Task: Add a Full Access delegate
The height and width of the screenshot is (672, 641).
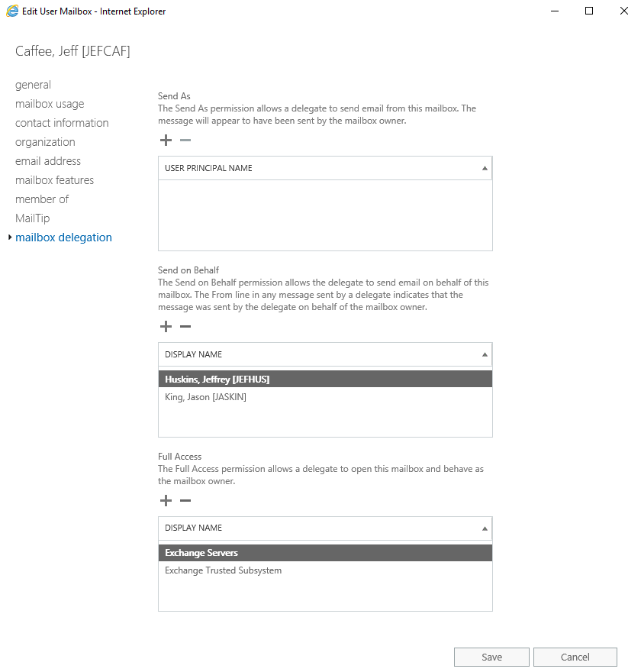Action: click(166, 501)
